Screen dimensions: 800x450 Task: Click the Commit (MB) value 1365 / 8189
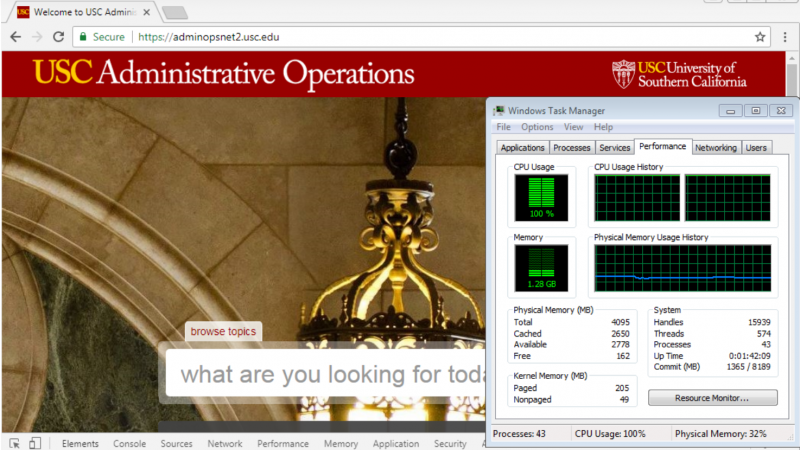click(748, 367)
